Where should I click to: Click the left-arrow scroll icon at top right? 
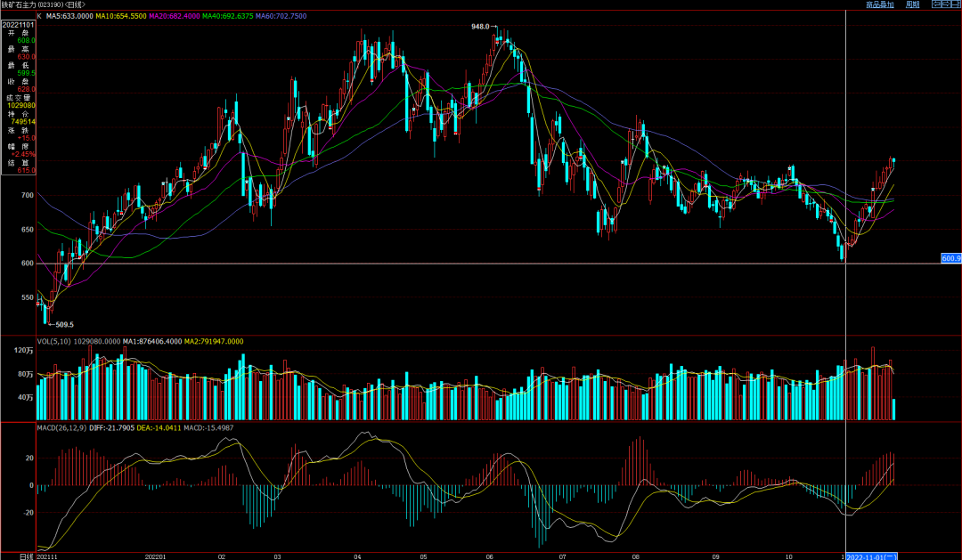(934, 4)
